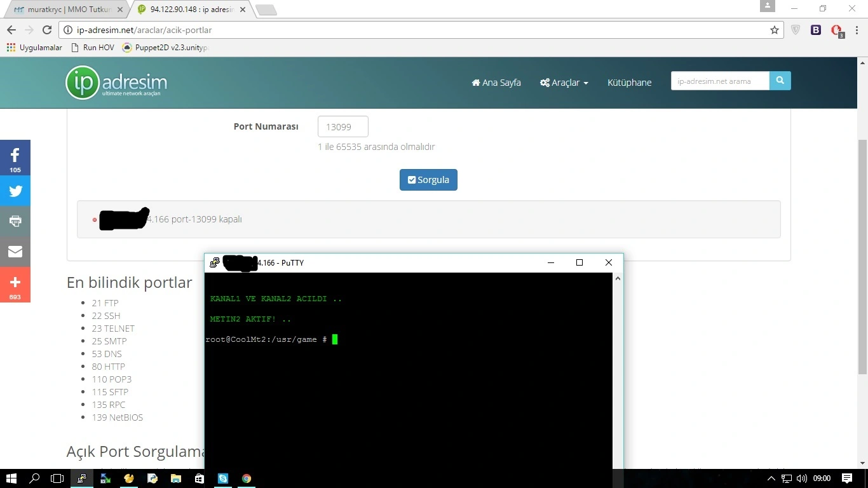The image size is (868, 488).
Task: Click the '80 HTTP' list item
Action: [108, 367]
